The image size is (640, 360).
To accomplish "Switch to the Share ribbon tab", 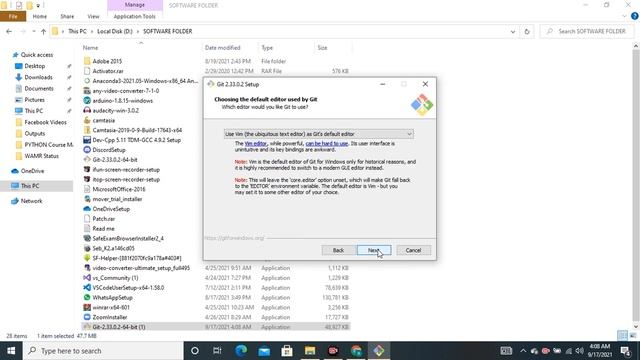I will click(x=67, y=16).
